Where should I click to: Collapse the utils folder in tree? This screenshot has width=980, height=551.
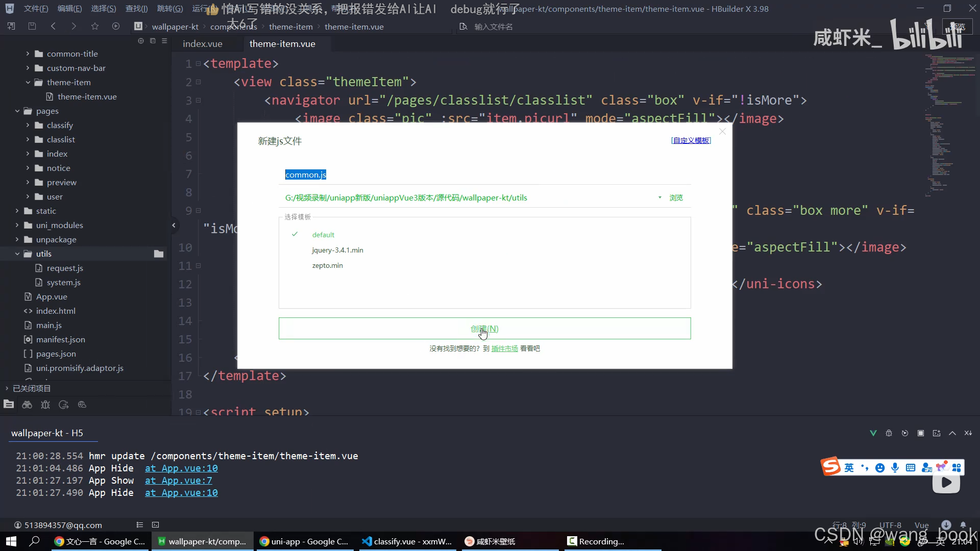pos(17,254)
